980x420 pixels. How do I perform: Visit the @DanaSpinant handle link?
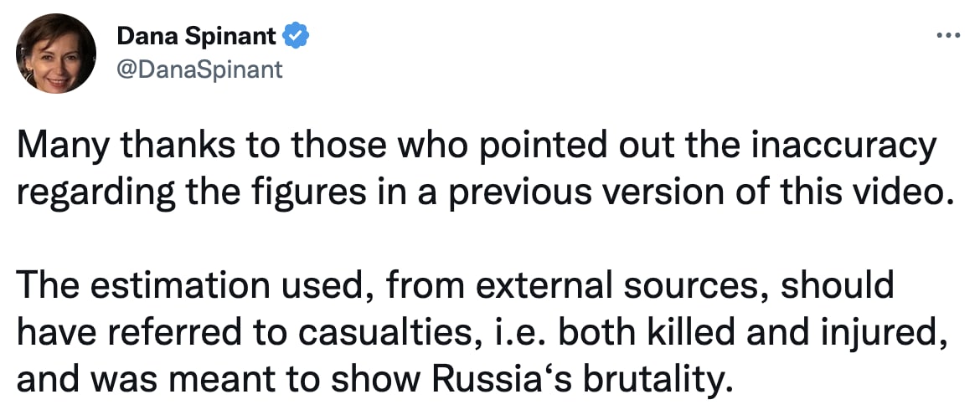point(199,69)
